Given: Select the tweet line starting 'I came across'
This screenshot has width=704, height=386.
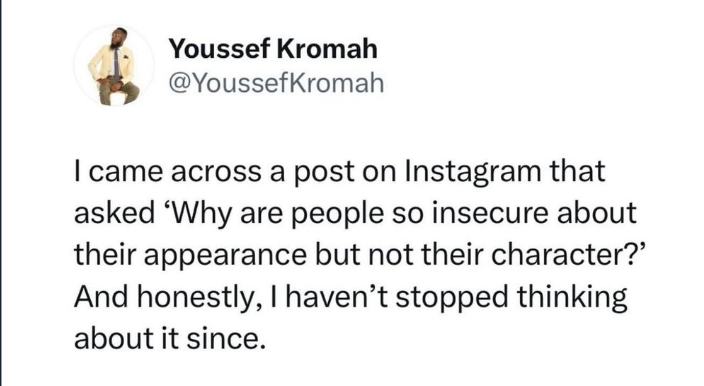Looking at the screenshot, I should [x=340, y=171].
